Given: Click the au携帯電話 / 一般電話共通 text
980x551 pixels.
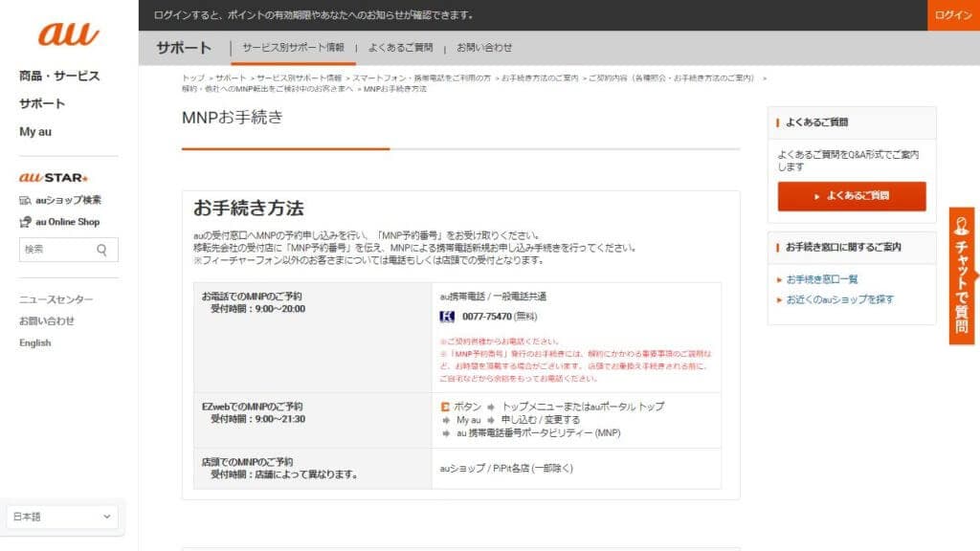Looking at the screenshot, I should 493,297.
